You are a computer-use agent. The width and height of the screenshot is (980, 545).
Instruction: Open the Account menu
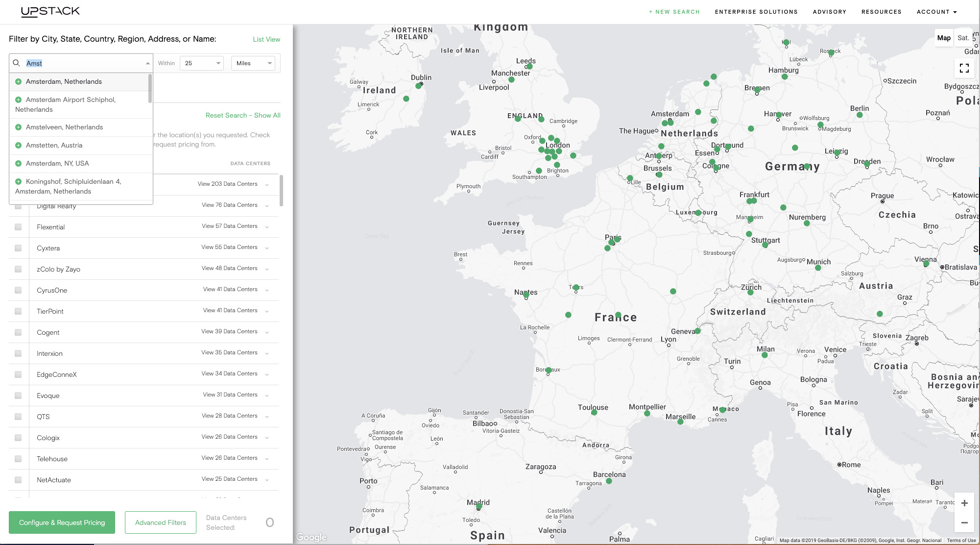point(936,12)
